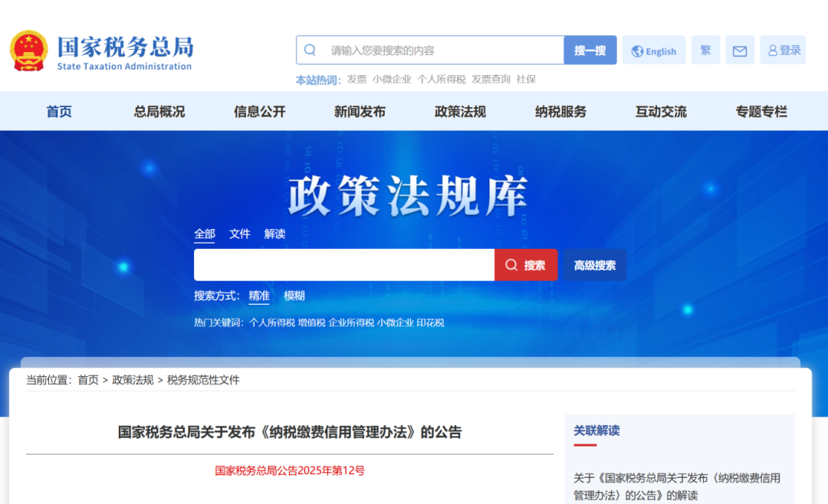828x504 pixels.
Task: Click hot word 发票查询
Action: (491, 79)
